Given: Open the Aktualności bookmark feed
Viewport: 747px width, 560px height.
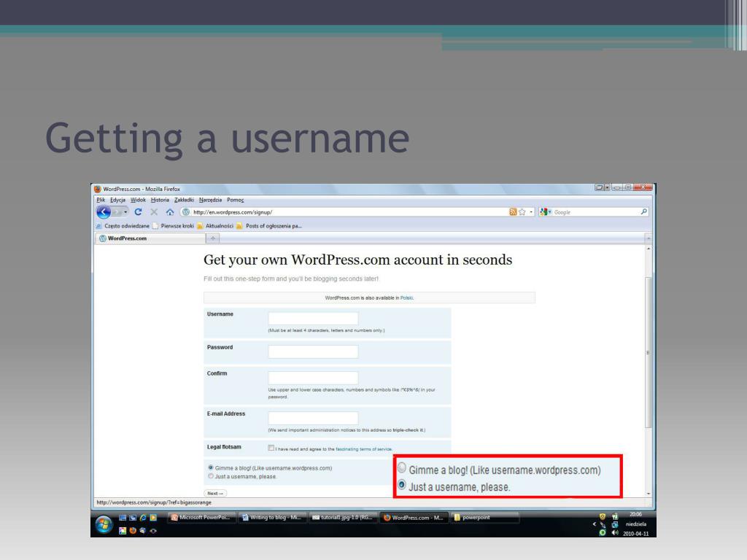Looking at the screenshot, I should point(215,226).
